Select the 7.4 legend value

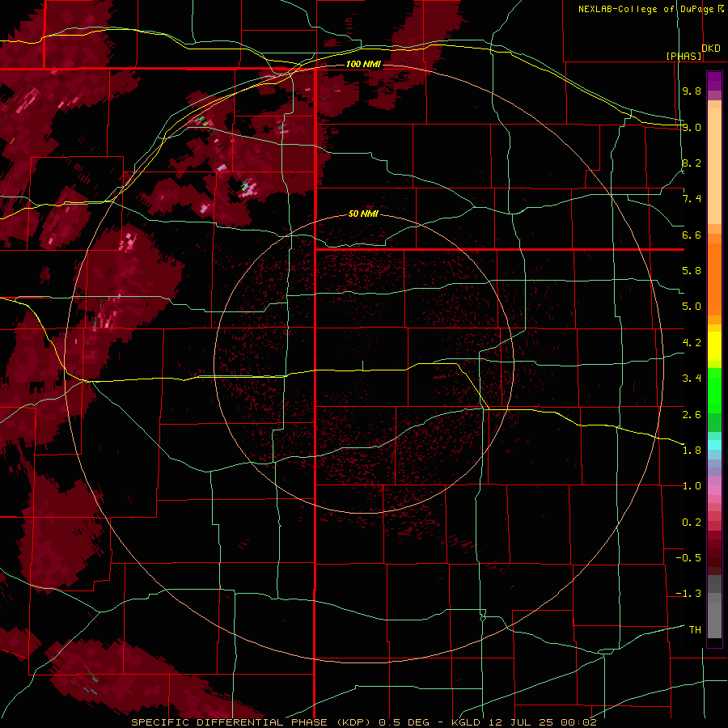pos(692,199)
